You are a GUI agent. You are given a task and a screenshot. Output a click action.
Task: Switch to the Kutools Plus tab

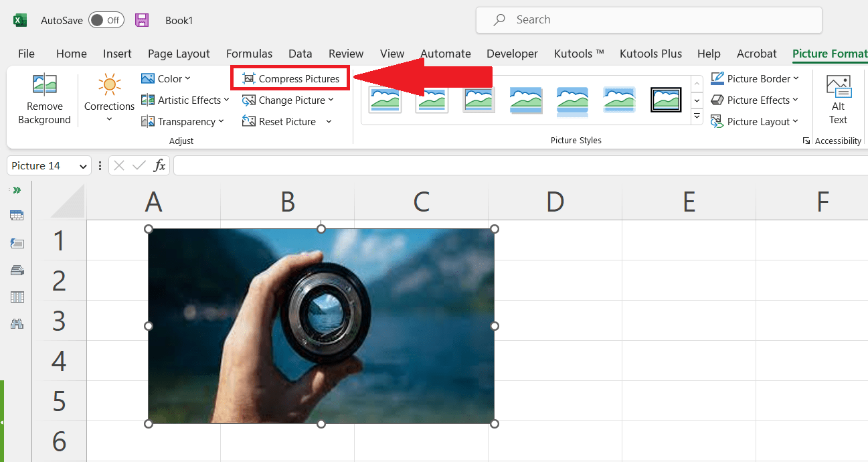click(x=650, y=54)
